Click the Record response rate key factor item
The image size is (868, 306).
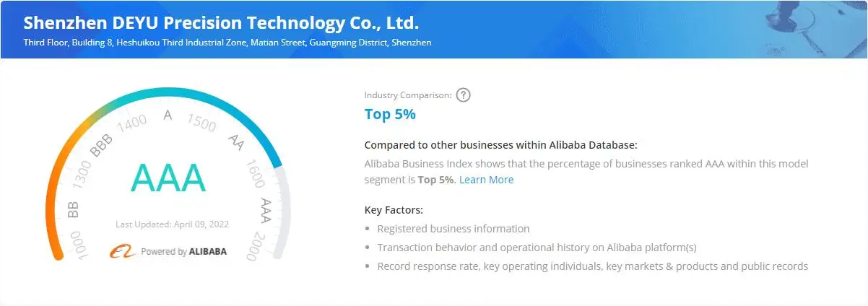(592, 266)
